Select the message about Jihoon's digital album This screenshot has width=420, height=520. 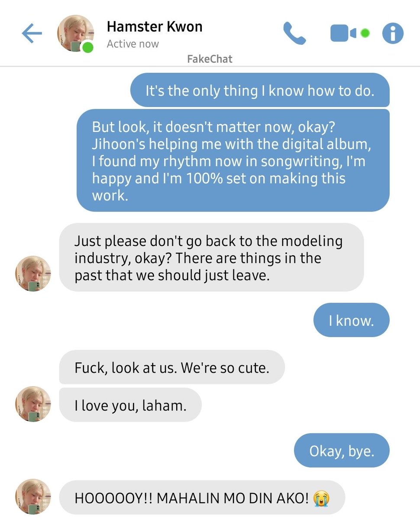coord(233,160)
